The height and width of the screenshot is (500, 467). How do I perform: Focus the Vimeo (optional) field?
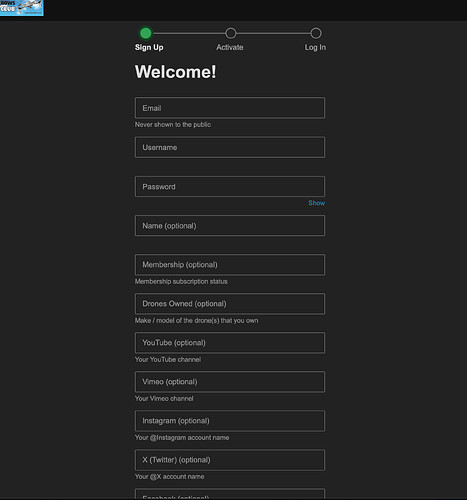click(x=230, y=382)
